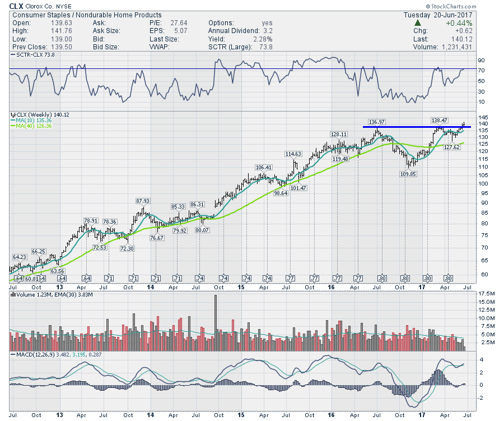The width and height of the screenshot is (504, 421).
Task: Click the 138.47 peak price label
Action: tap(439, 120)
